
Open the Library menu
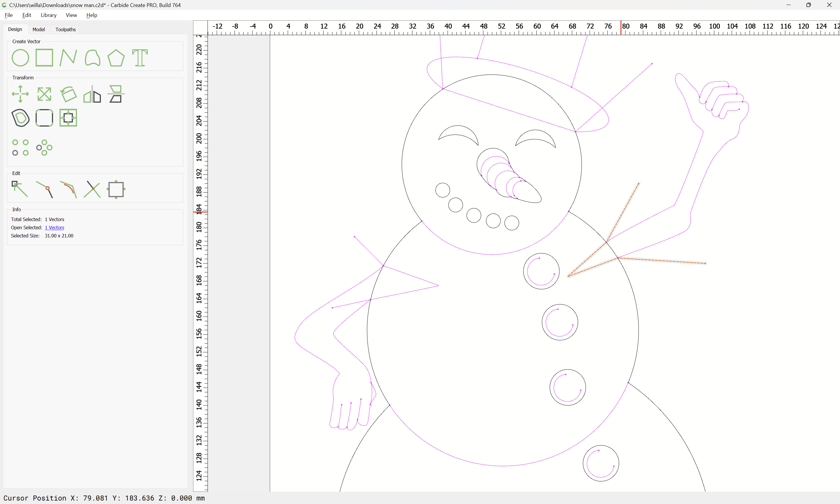(x=48, y=15)
